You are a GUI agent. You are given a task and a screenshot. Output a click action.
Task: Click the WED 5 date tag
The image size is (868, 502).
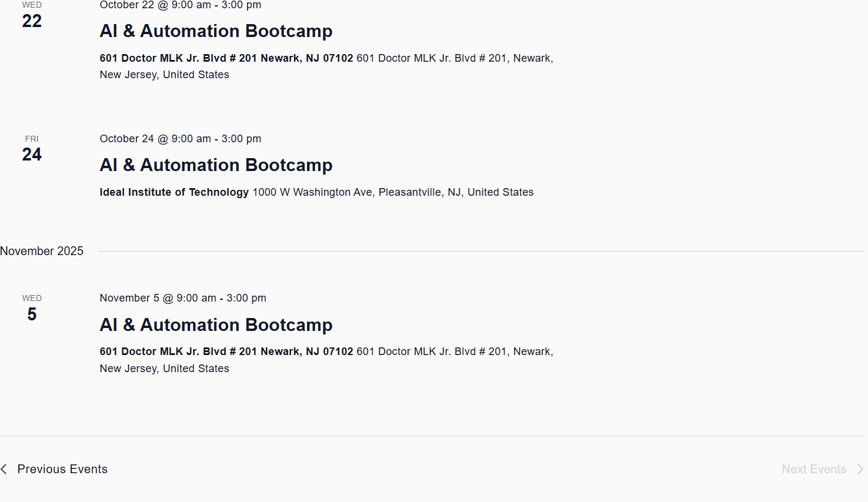click(32, 309)
